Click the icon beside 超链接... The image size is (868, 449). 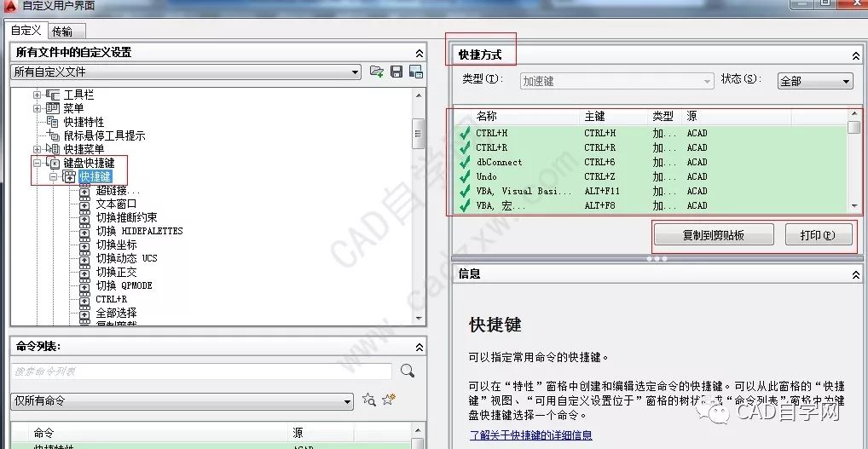pyautogui.click(x=84, y=192)
